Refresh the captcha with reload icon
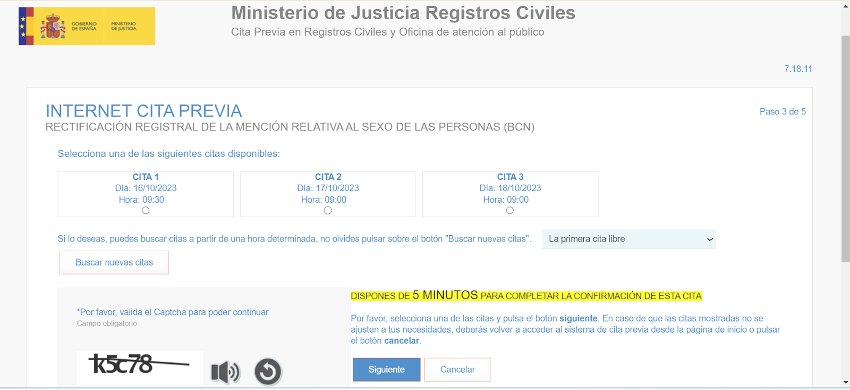The image size is (850, 390). (268, 372)
